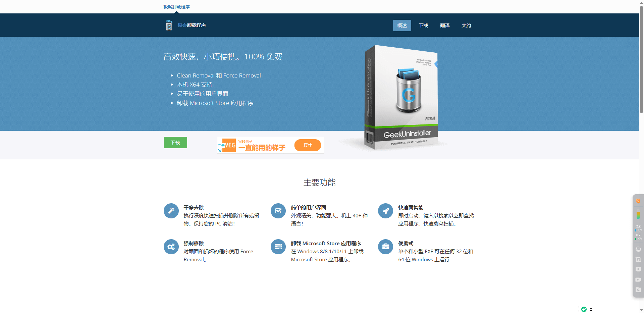644x313 pixels.
Task: Open the 翻译 menu item
Action: (x=445, y=25)
